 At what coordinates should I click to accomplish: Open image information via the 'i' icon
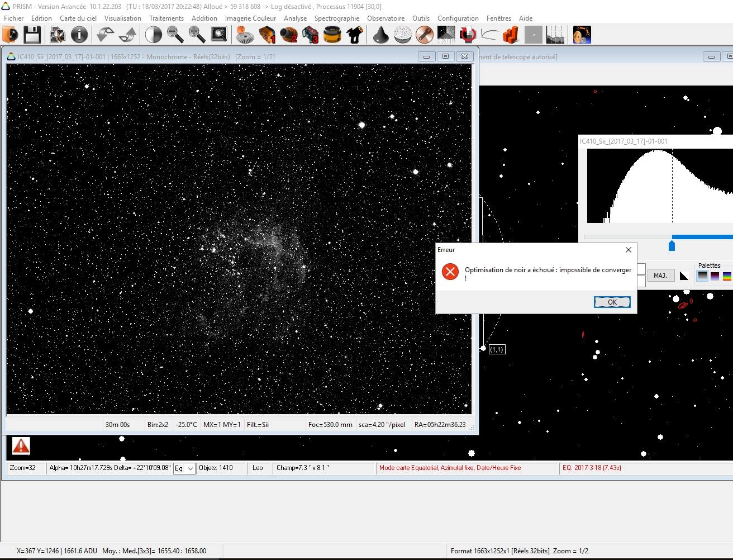pos(79,35)
